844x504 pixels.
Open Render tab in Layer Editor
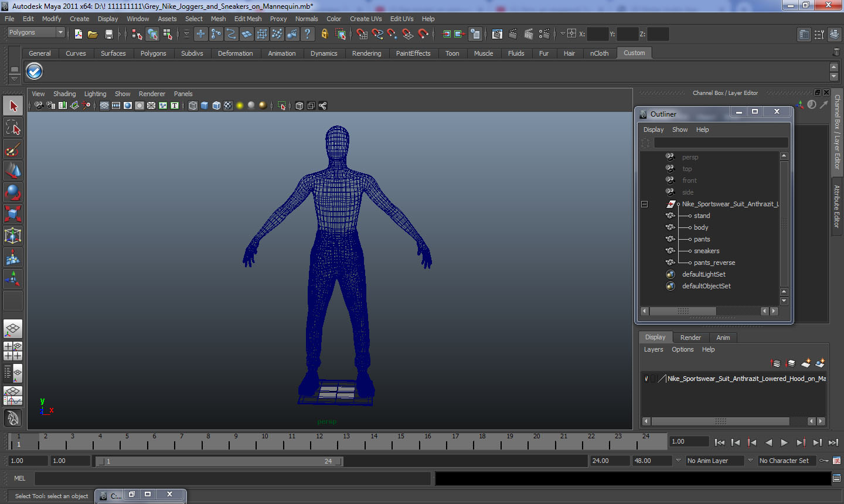[x=690, y=338]
